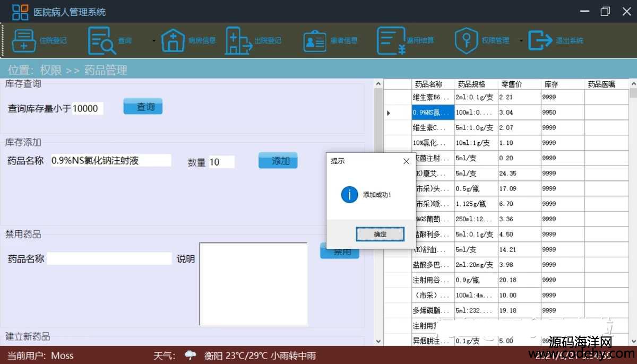
Task: Click the 说明 description text box
Action: [x=253, y=283]
